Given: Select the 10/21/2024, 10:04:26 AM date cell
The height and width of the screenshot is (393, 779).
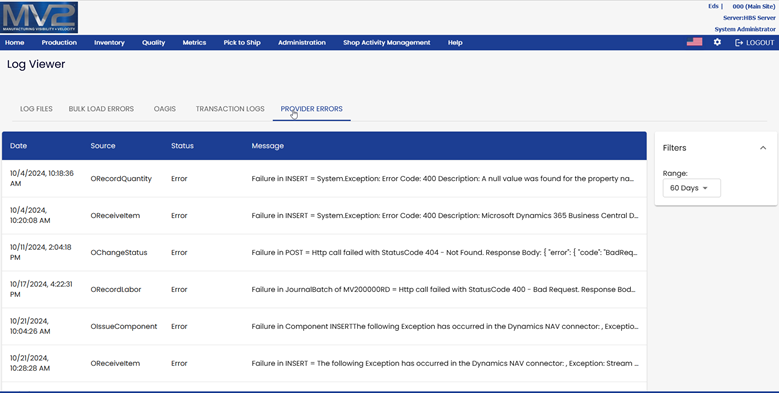Looking at the screenshot, I should click(30, 326).
